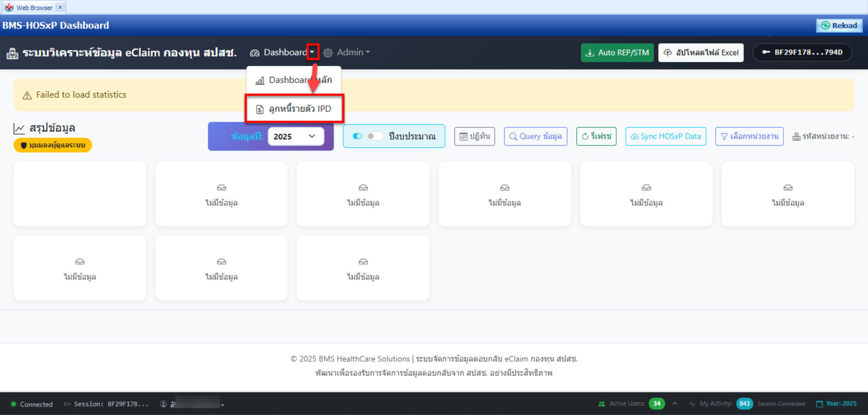This screenshot has height=415, width=868.
Task: Expand the Active Users chevron
Action: 675,403
